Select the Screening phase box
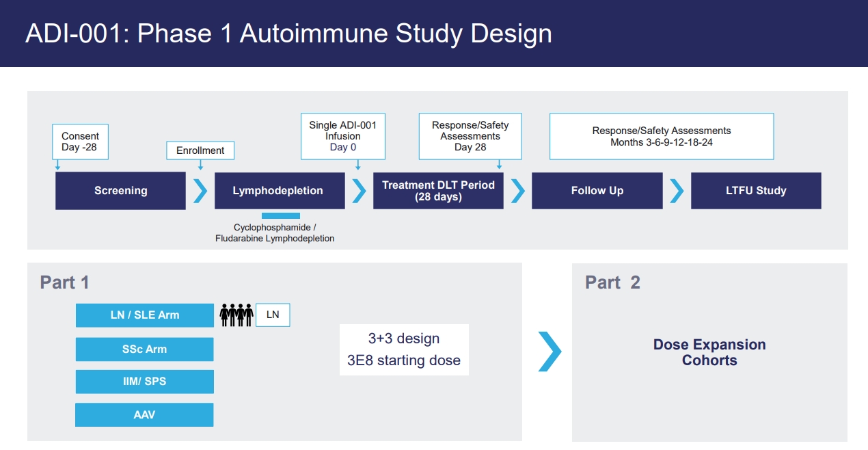 click(120, 191)
